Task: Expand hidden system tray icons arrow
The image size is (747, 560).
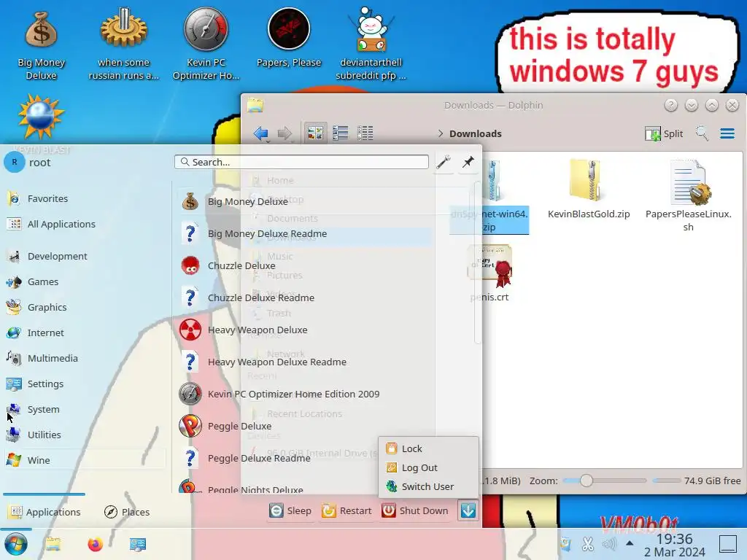Action: coord(630,542)
